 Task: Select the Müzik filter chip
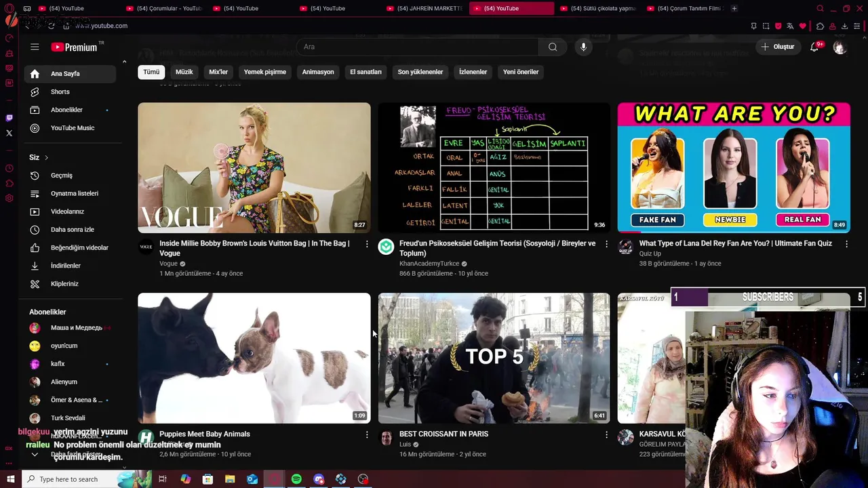(x=184, y=72)
